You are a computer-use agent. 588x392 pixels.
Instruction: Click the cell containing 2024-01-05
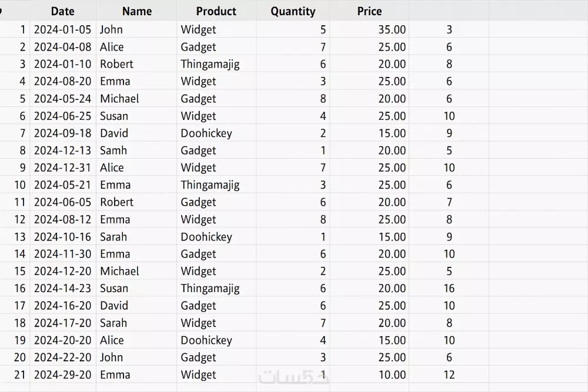(63, 29)
